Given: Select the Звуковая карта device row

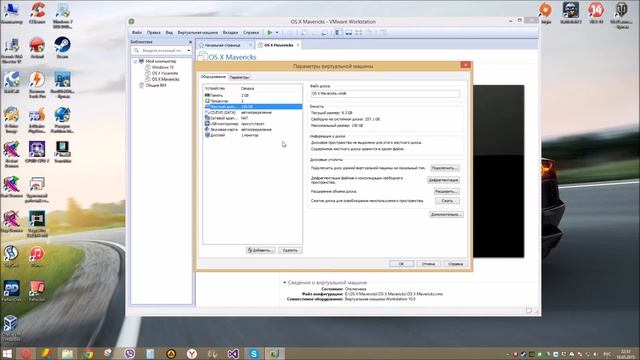Looking at the screenshot, I should point(253,129).
